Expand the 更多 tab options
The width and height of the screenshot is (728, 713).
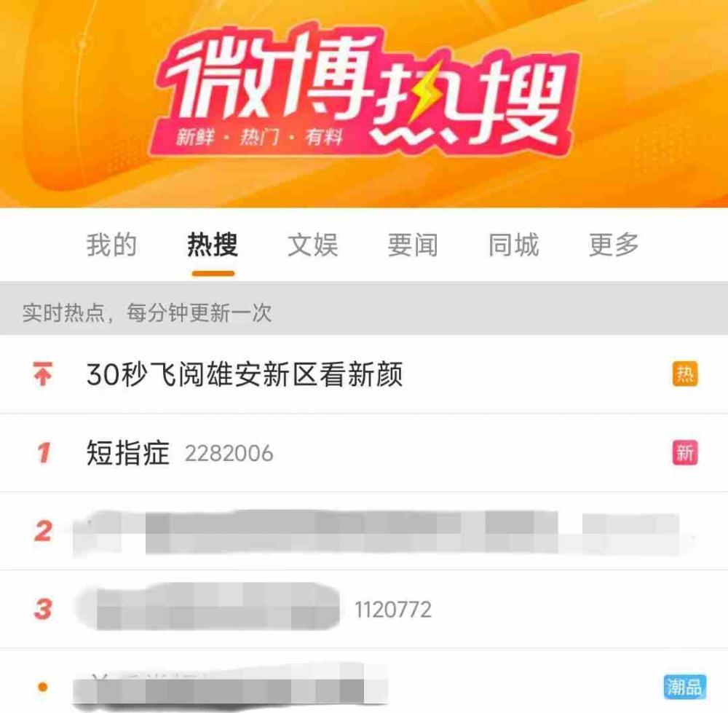coord(614,245)
